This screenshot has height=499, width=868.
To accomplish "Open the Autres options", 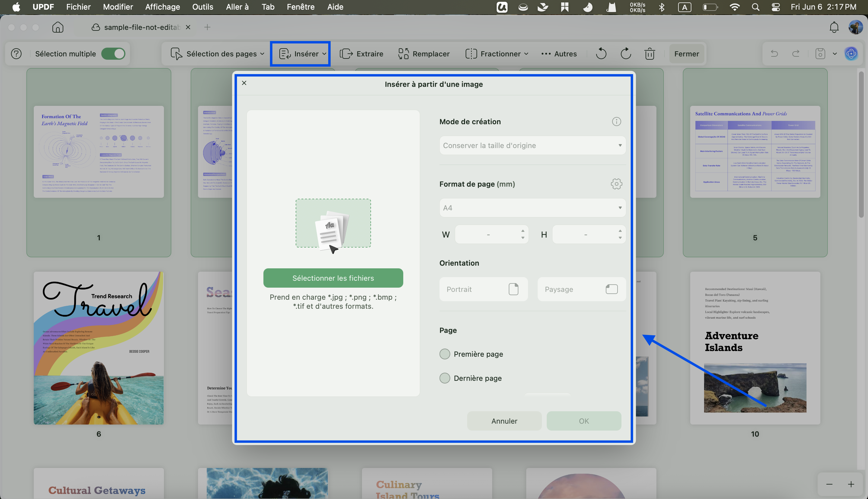I will [559, 54].
